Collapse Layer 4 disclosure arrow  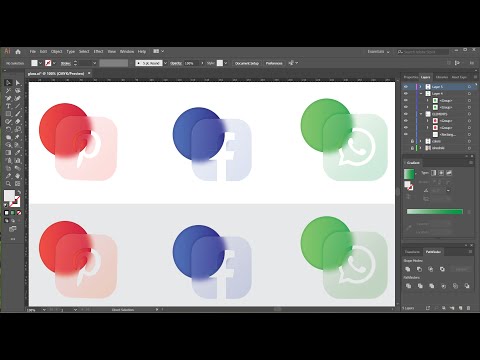click(x=421, y=93)
